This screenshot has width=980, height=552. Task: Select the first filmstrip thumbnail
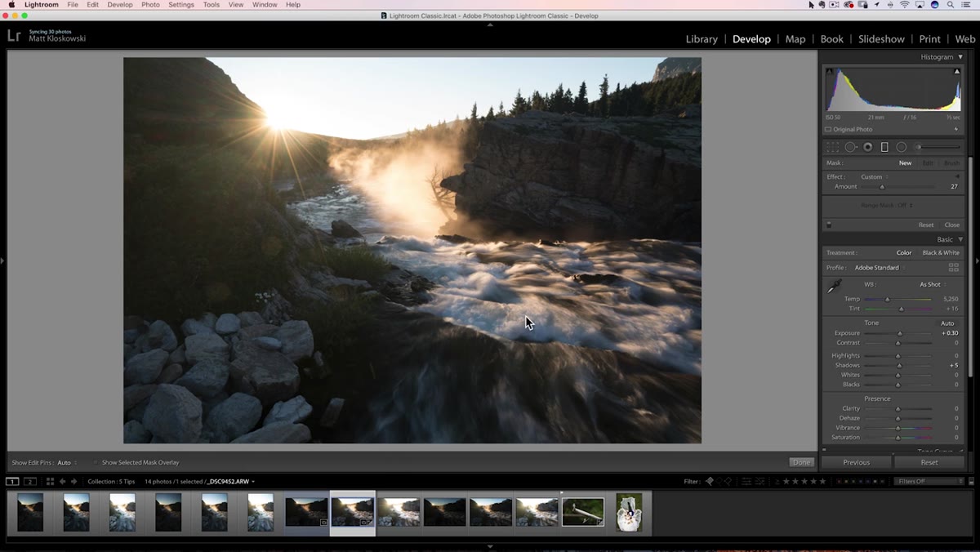pyautogui.click(x=30, y=513)
